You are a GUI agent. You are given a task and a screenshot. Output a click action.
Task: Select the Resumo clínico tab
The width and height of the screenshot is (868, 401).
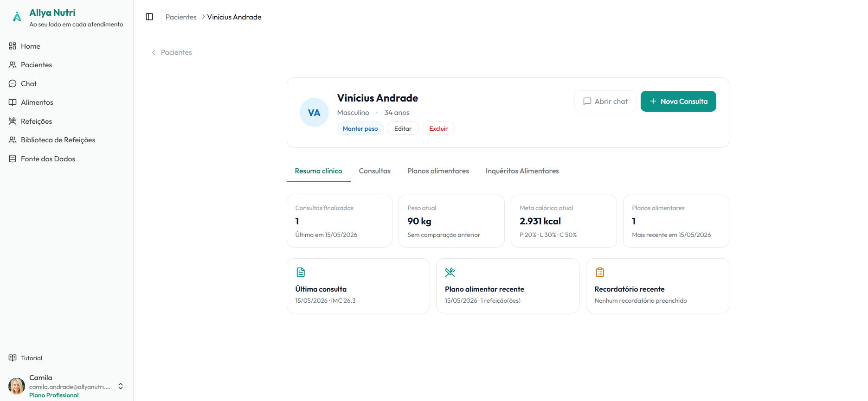(x=319, y=171)
